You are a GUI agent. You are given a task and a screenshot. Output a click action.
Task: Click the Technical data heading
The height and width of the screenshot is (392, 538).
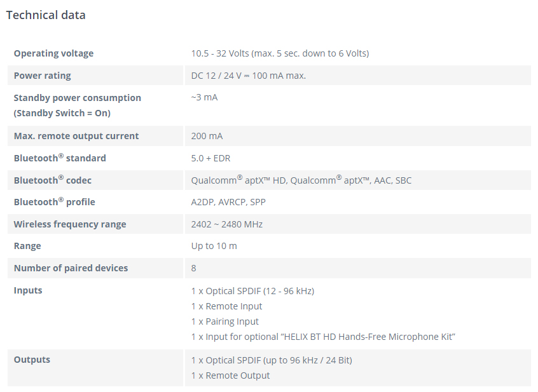pos(46,15)
